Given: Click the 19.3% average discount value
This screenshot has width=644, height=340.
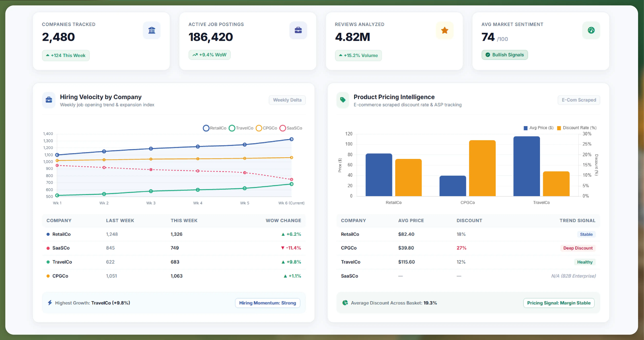Looking at the screenshot, I should pyautogui.click(x=430, y=303).
